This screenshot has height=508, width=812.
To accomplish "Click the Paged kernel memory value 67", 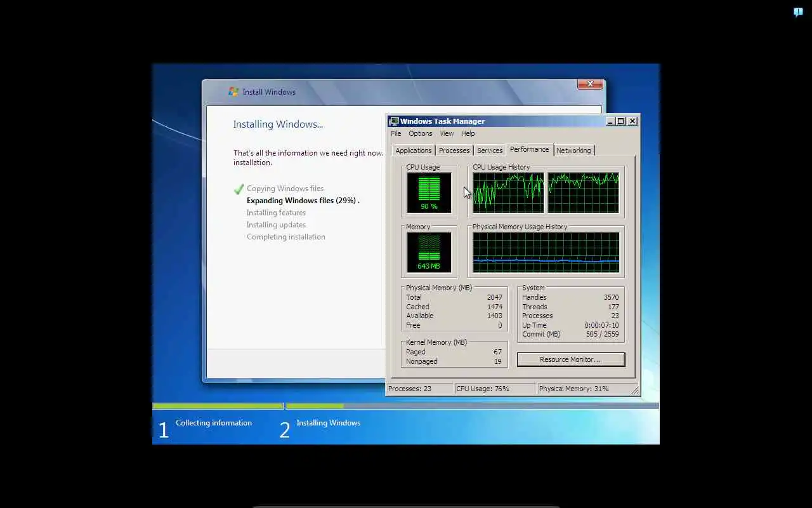I will pos(497,352).
